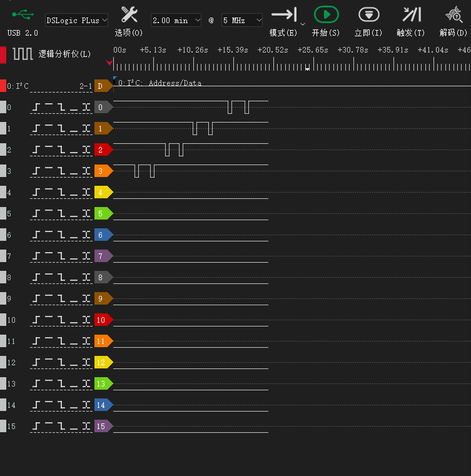
Task: Open the Options (选项) tool icon
Action: pos(129,15)
